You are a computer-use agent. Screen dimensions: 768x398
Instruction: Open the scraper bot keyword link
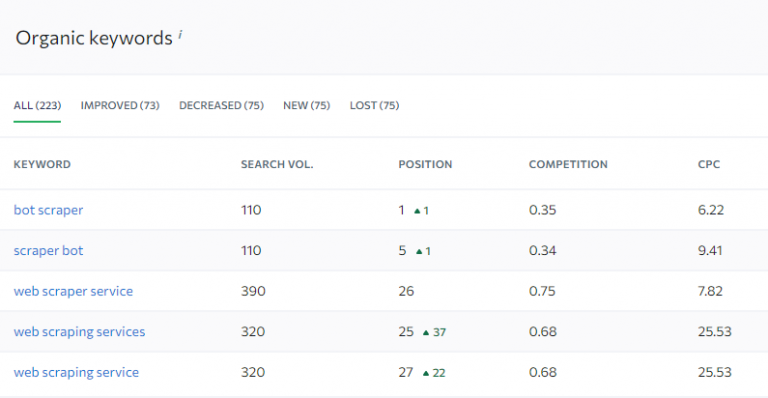[x=48, y=251]
